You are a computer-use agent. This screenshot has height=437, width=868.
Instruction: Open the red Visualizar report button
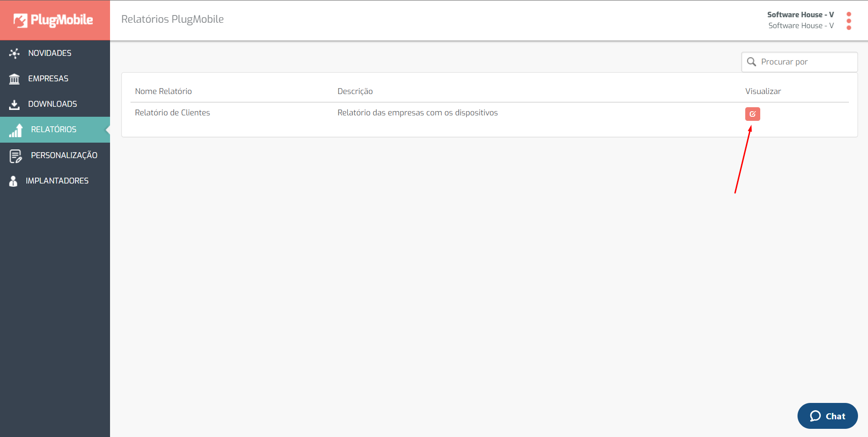753,114
